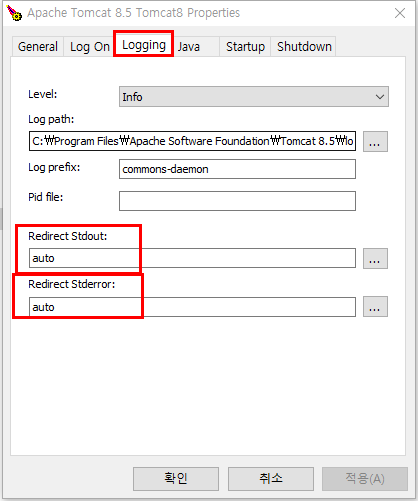
Task: Go to the Shutdown tab
Action: [x=303, y=47]
